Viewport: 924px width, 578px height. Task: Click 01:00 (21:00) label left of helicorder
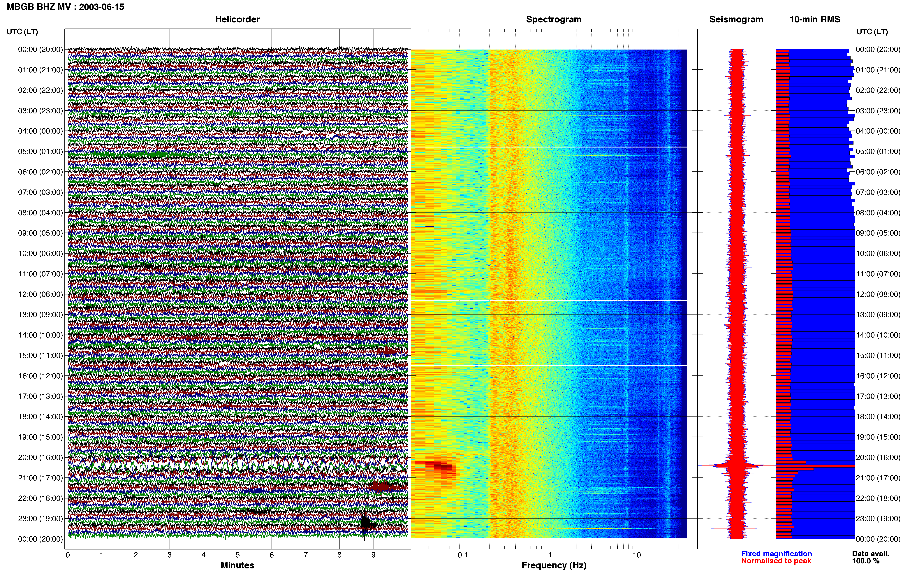40,70
